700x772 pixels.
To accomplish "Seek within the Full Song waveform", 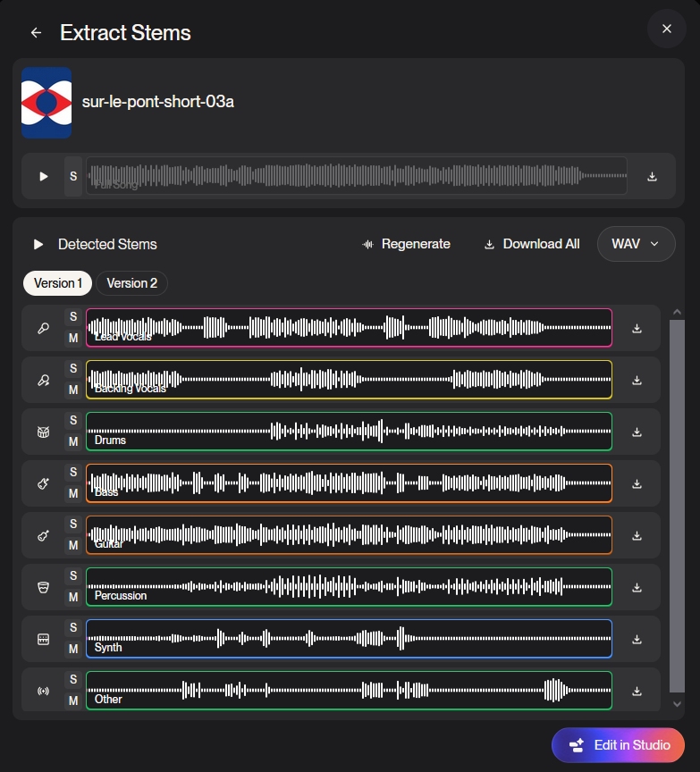I will (x=357, y=176).
